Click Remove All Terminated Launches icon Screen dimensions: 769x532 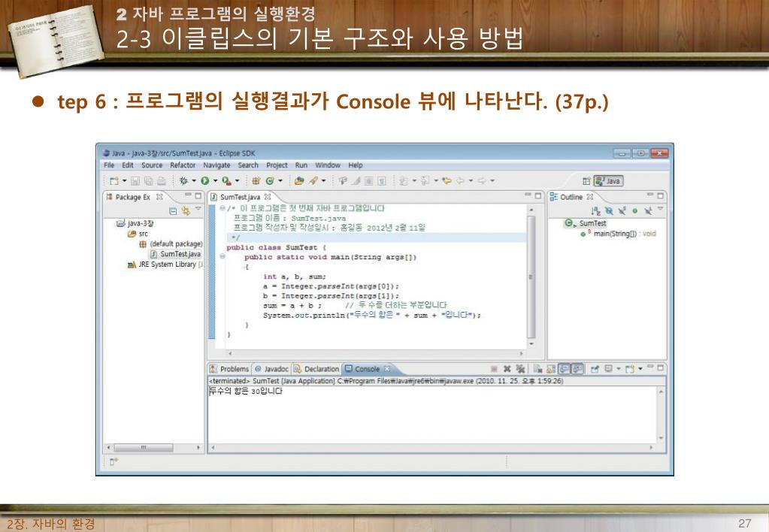pos(520,369)
